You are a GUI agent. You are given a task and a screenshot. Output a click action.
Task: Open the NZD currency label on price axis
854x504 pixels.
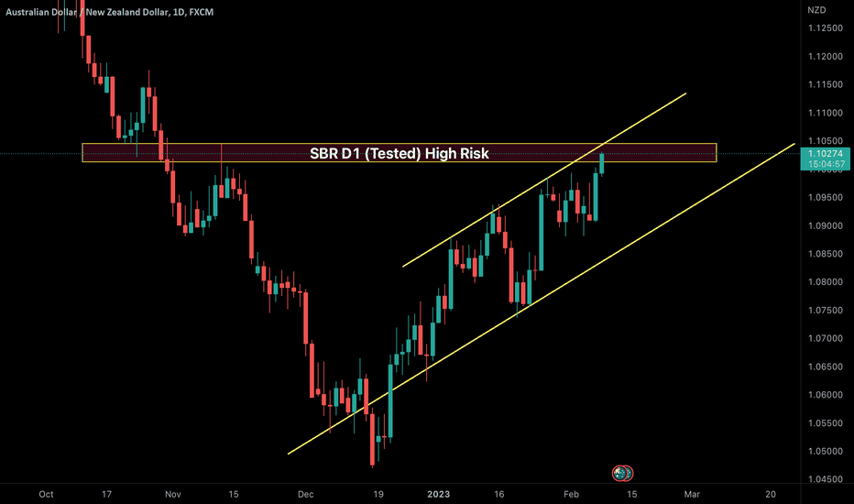click(x=816, y=10)
